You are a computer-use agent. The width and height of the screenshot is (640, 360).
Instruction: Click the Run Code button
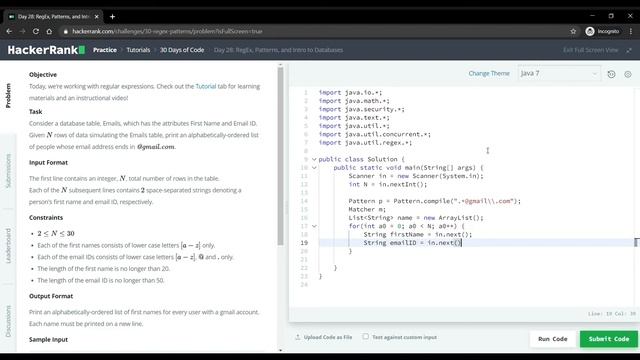pos(553,339)
